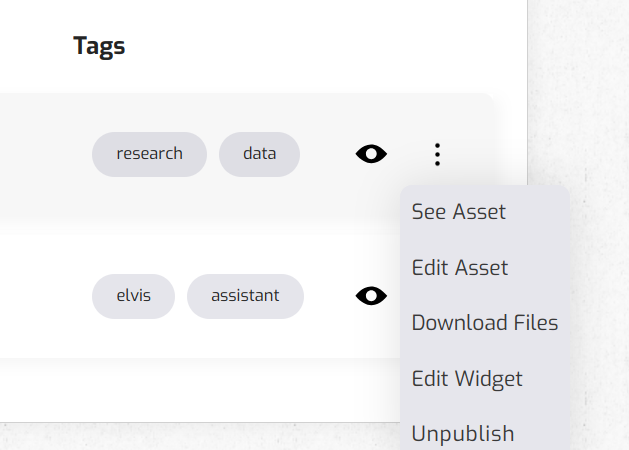Image resolution: width=629 pixels, height=450 pixels.
Task: Open Edit Widget from the menu
Action: (x=467, y=379)
